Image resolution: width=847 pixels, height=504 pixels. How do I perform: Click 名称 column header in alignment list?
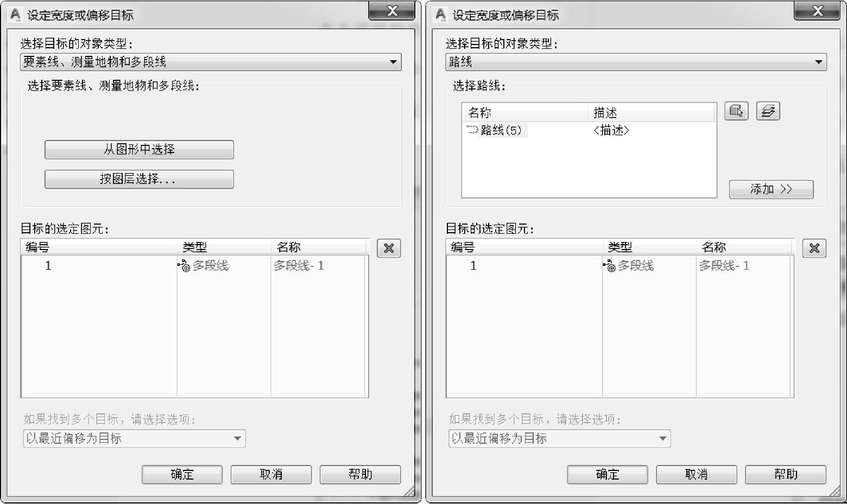coord(525,113)
